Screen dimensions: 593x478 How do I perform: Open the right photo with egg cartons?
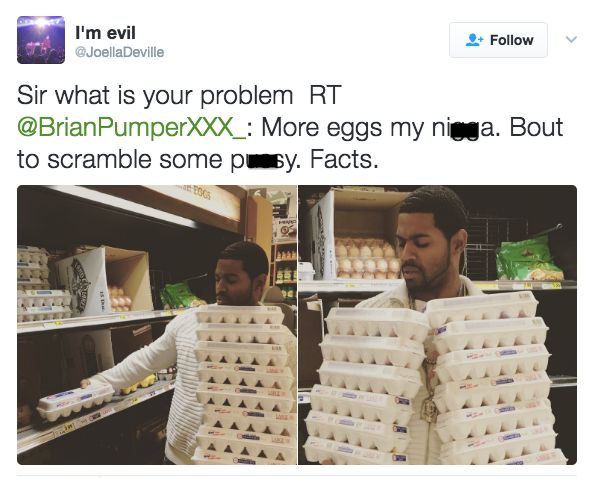pyautogui.click(x=438, y=324)
